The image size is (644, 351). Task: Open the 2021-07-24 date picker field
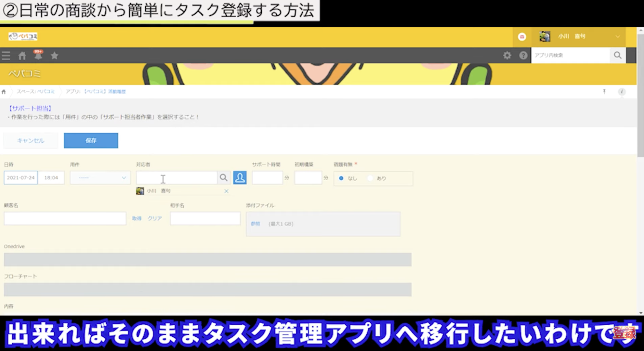21,177
